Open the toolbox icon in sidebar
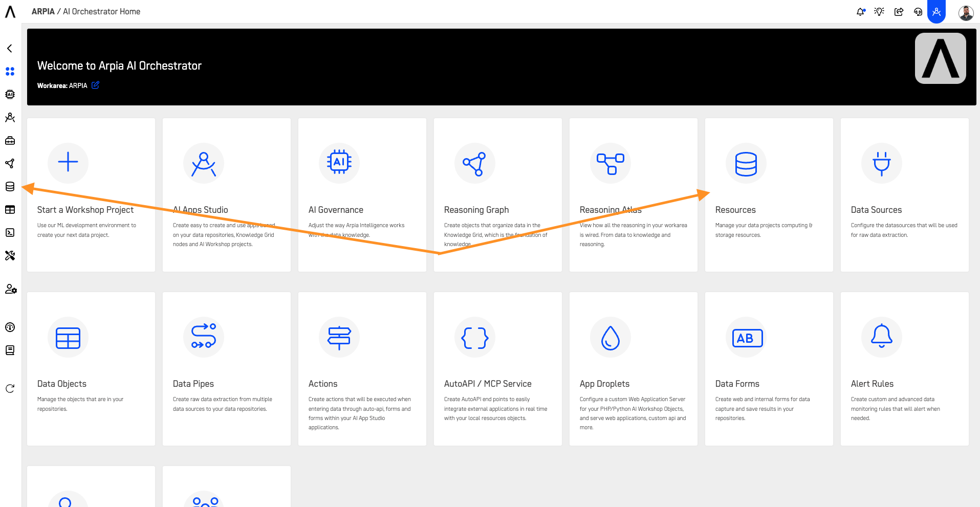Viewport: 980px width, 507px height. point(10,141)
